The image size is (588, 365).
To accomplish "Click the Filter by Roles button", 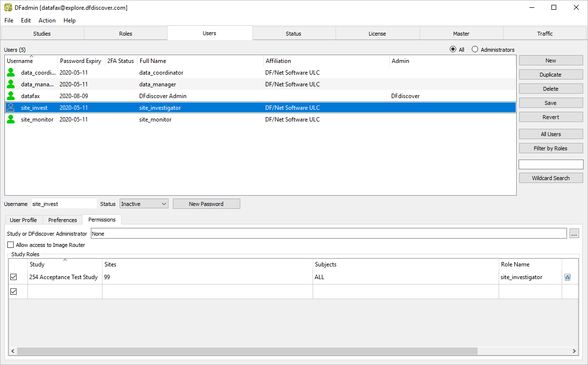I will click(x=550, y=148).
